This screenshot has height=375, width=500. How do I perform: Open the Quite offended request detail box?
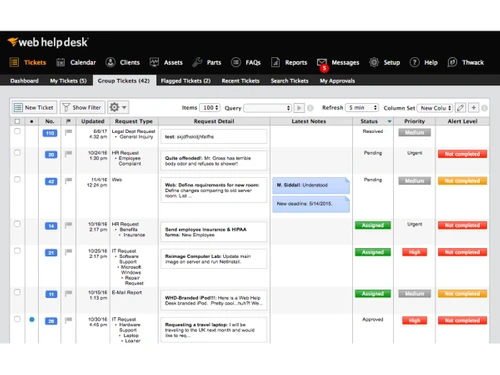click(214, 161)
